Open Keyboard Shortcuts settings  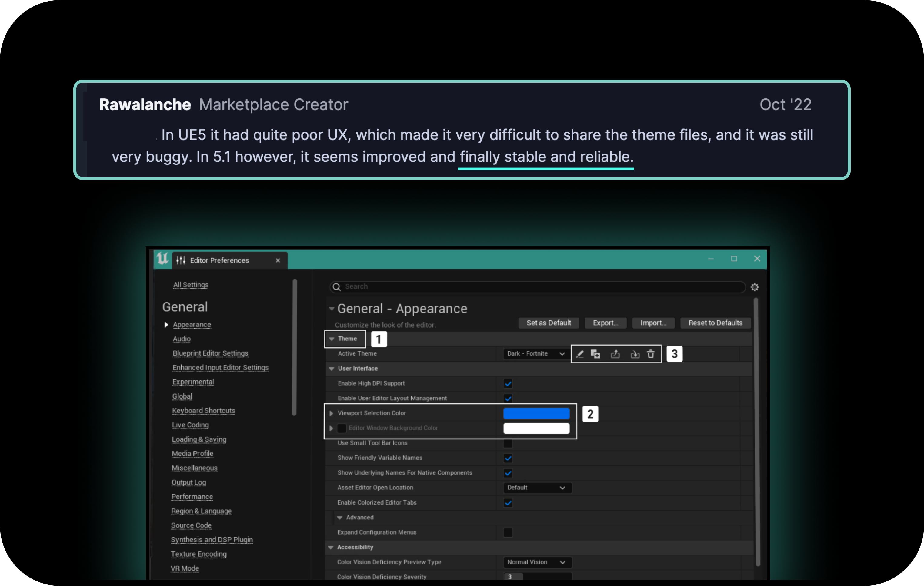click(203, 411)
